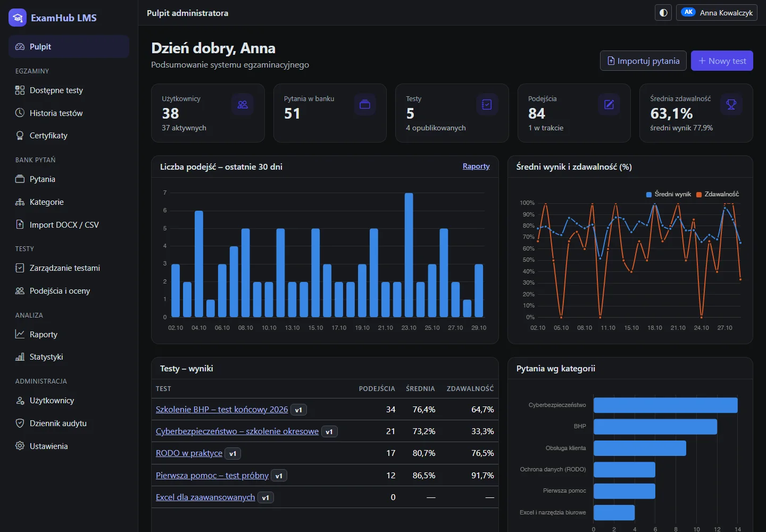Open RODO w praktyce test link
Image resolution: width=766 pixels, height=532 pixels.
(x=189, y=453)
